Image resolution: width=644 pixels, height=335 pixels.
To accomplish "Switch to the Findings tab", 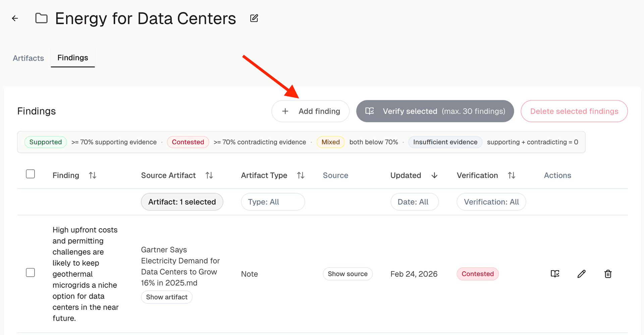I will 72,58.
